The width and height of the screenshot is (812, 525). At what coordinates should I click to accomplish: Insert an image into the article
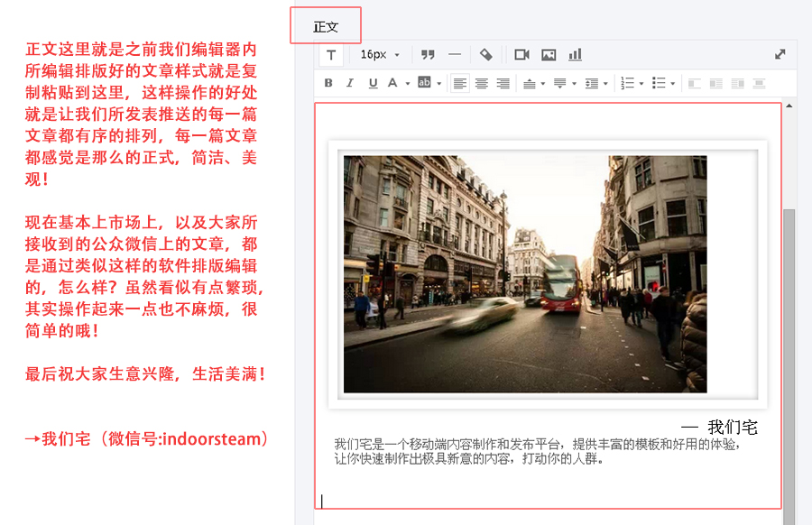(549, 54)
